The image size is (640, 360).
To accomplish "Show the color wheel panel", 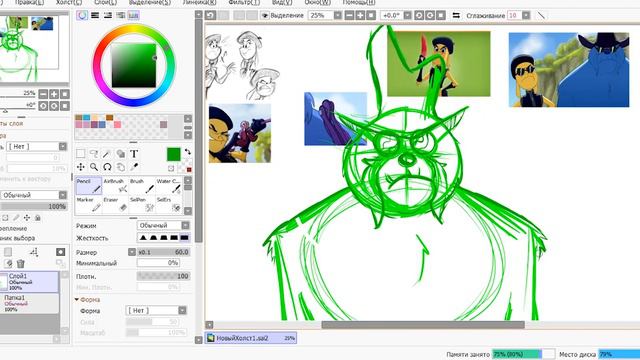I will pos(82,16).
